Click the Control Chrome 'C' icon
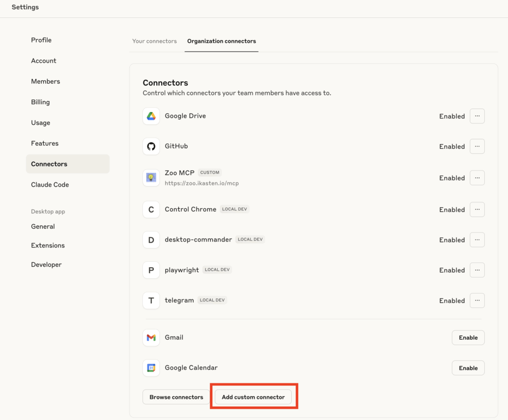 pyautogui.click(x=151, y=210)
